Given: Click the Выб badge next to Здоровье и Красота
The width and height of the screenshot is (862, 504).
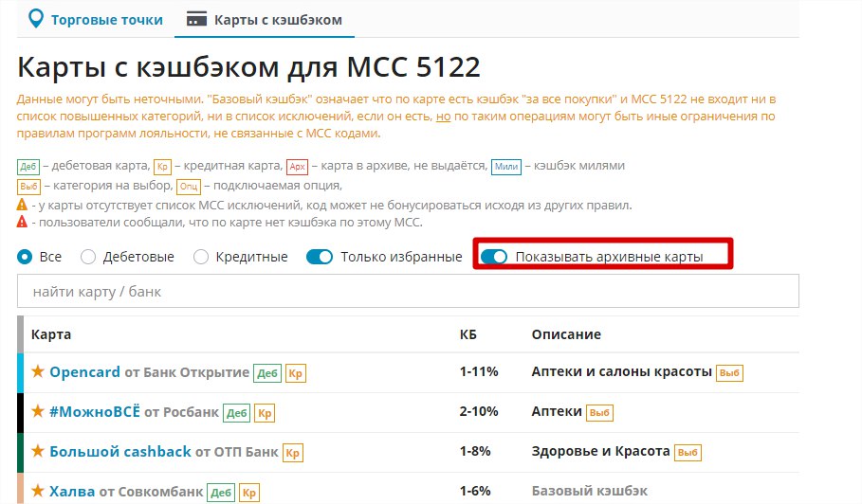Looking at the screenshot, I should click(688, 453).
